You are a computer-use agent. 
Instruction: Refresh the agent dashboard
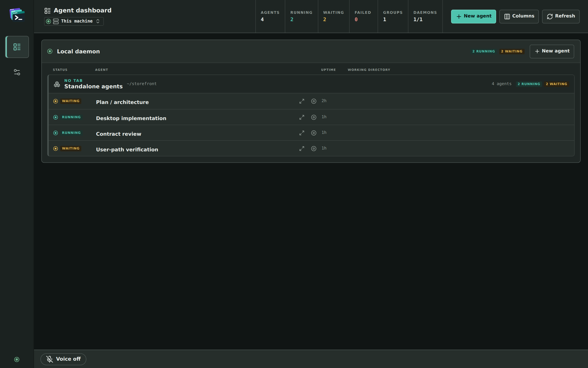(x=561, y=16)
